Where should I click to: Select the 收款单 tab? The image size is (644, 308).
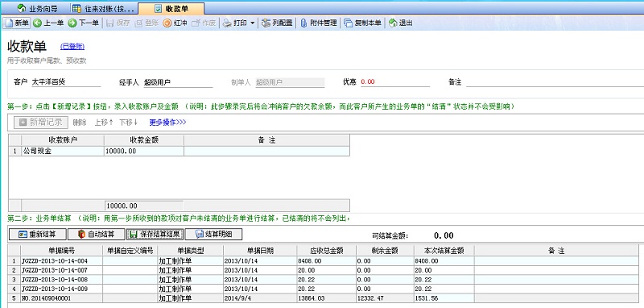tap(171, 8)
